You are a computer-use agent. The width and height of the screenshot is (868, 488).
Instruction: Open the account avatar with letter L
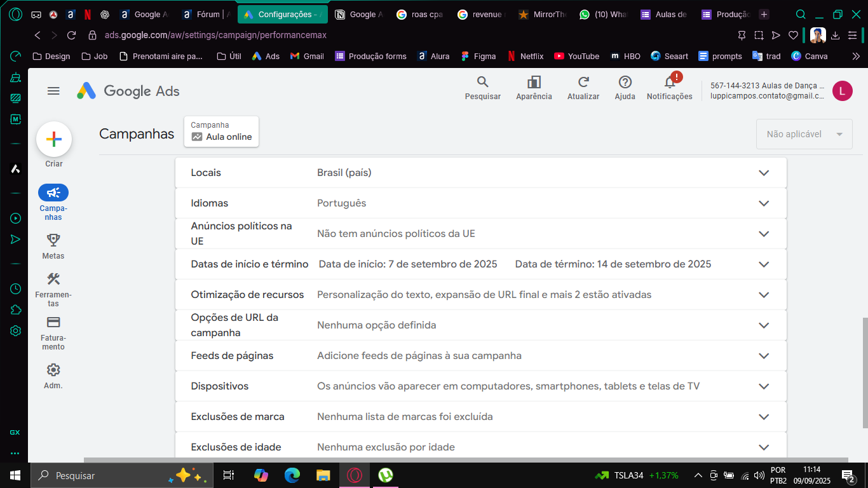tap(843, 91)
